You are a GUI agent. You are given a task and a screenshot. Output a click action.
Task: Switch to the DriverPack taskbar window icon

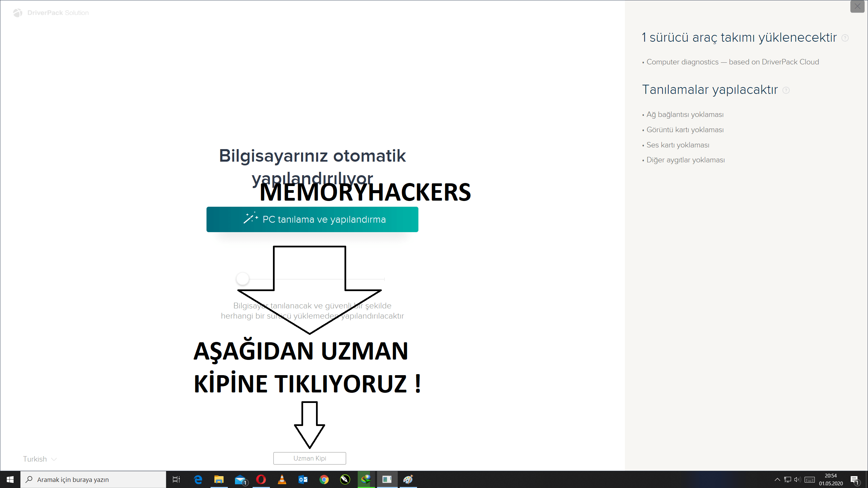[x=387, y=480]
